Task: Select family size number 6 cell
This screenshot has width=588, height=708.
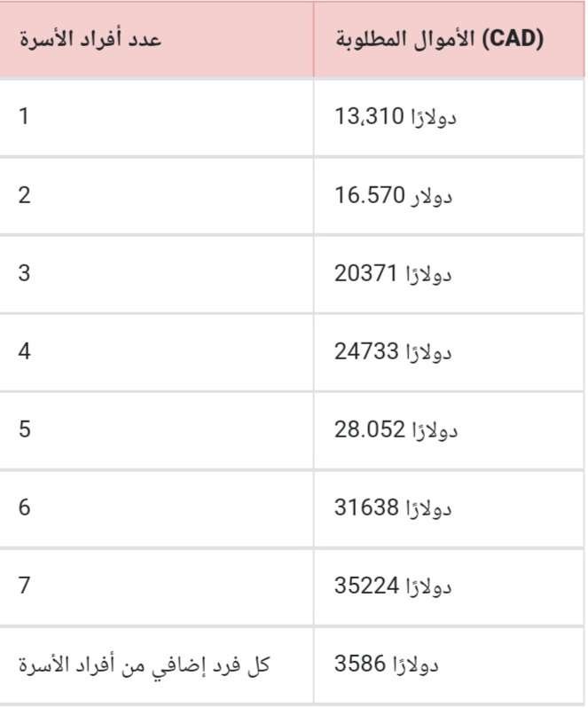Action: [x=156, y=508]
